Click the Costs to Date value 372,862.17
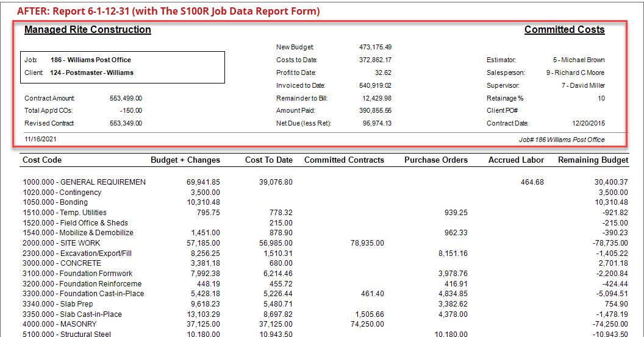The image size is (644, 337). (376, 60)
